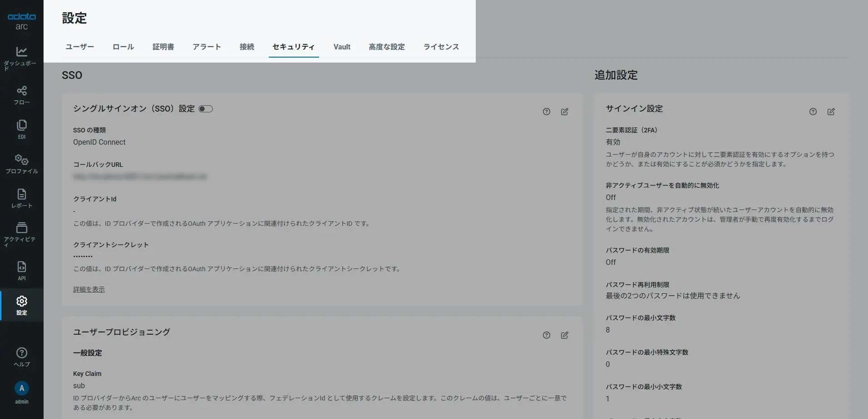Open the admin account avatar
868x419 pixels.
tap(21, 388)
